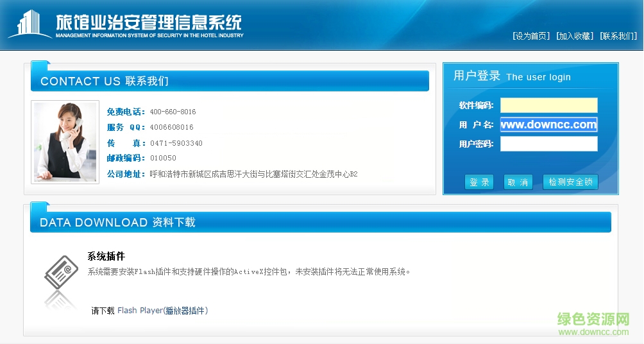Click the customer service representative photo
The width and height of the screenshot is (644, 344).
pyautogui.click(x=65, y=142)
